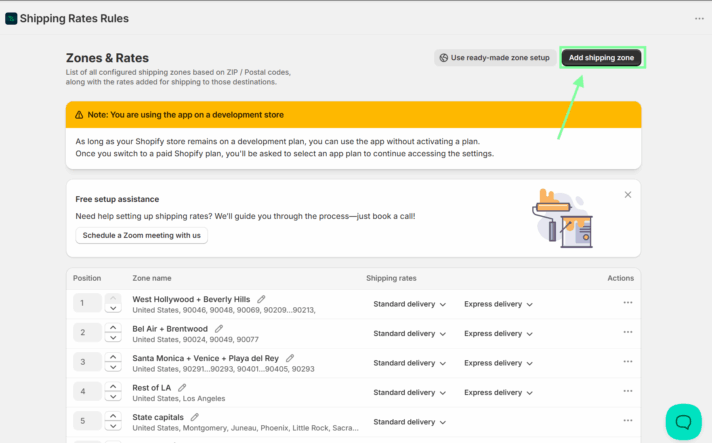The width and height of the screenshot is (712, 443).
Task: Click the paint roller illustration
Action: 563,219
